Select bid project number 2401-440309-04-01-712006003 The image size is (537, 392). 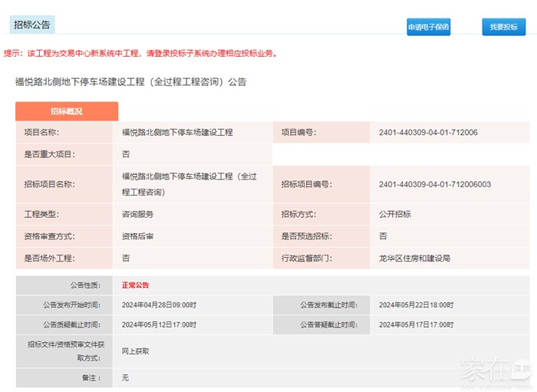(434, 184)
